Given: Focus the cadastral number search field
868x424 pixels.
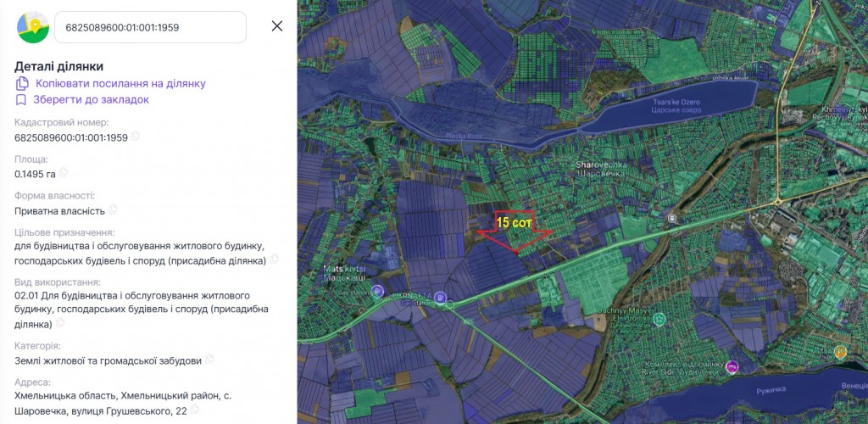Looking at the screenshot, I should coord(150,27).
